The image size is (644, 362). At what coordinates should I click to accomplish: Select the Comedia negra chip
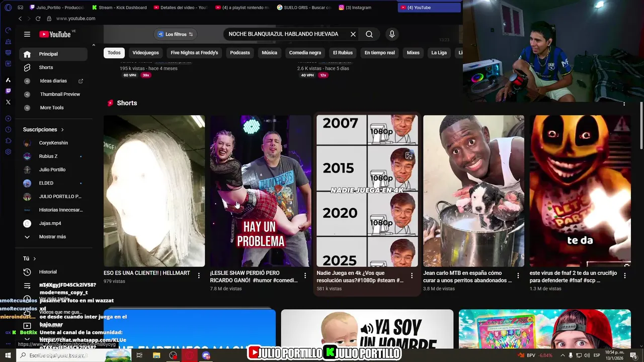[x=305, y=53]
